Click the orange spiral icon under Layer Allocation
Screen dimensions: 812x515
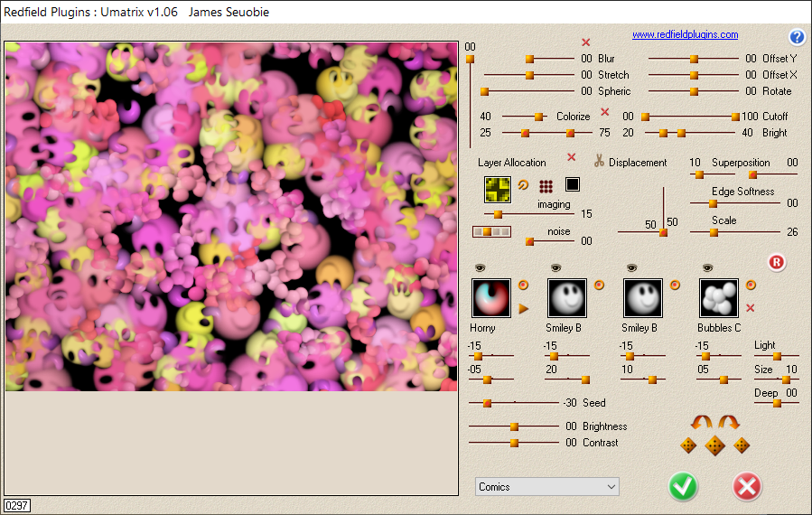(x=523, y=186)
